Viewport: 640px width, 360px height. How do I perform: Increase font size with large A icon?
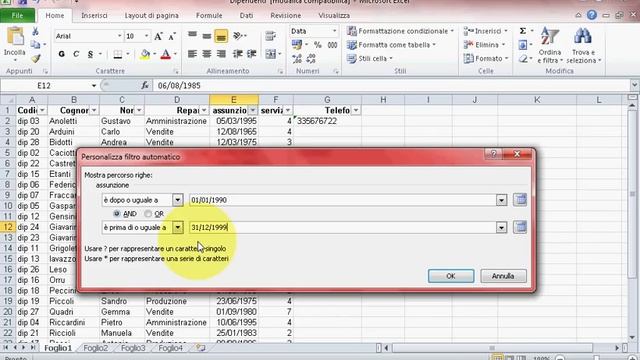[158, 36]
